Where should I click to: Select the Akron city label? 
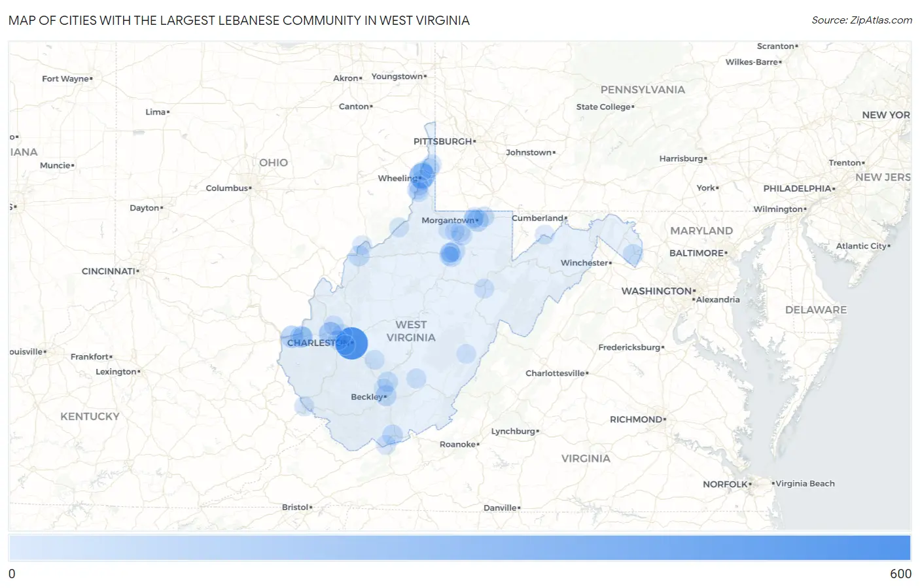coord(345,78)
